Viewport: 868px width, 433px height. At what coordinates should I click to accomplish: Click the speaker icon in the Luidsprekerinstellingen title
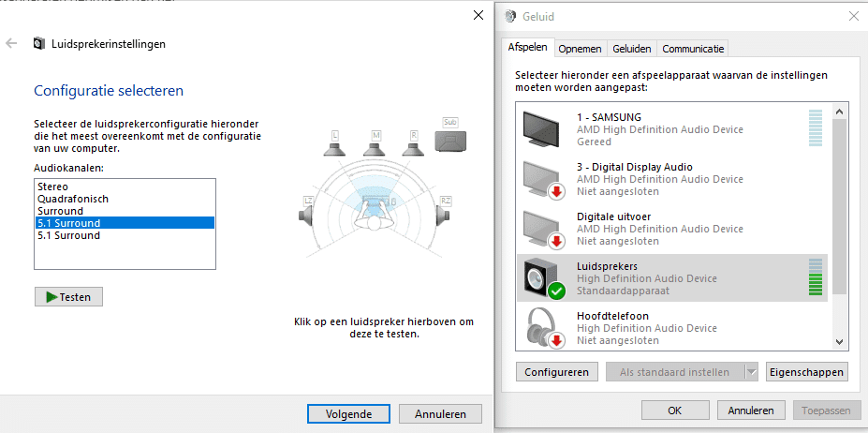click(x=39, y=43)
